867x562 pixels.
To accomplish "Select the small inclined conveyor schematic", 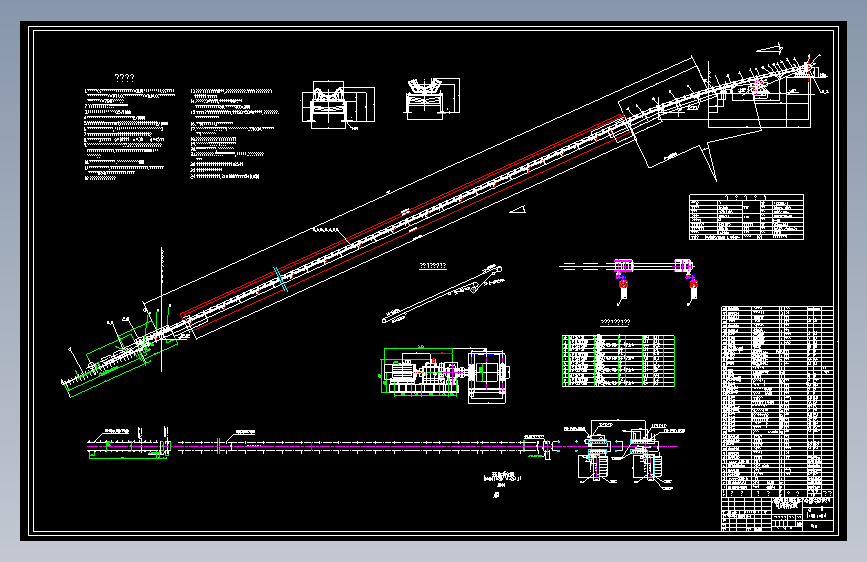I will point(443,294).
